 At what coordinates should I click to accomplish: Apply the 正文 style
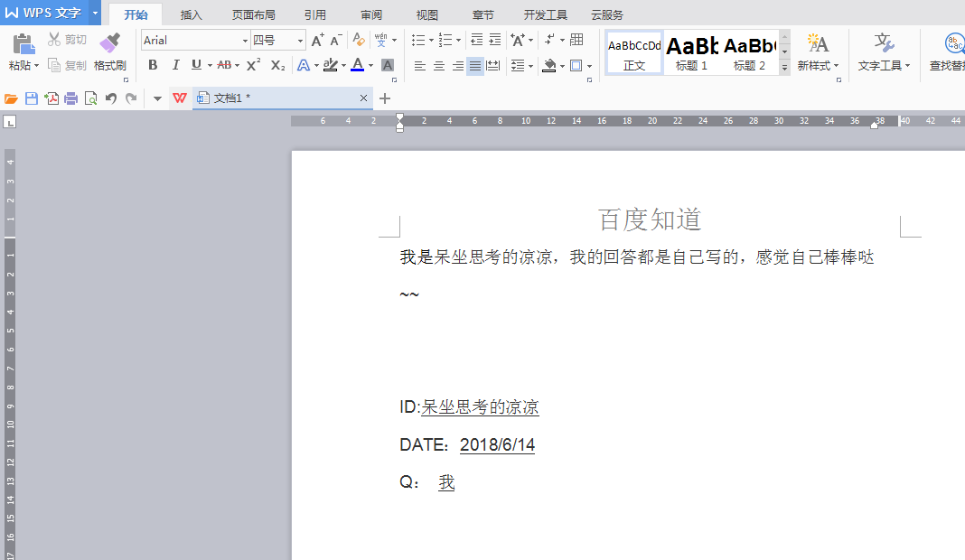634,53
